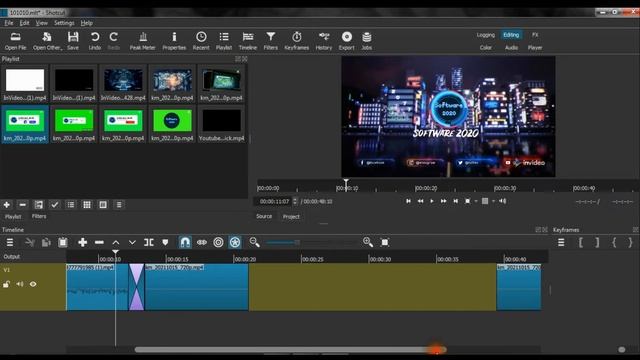Undo the last action
Image resolution: width=640 pixels, height=360 pixels.
(x=95, y=41)
